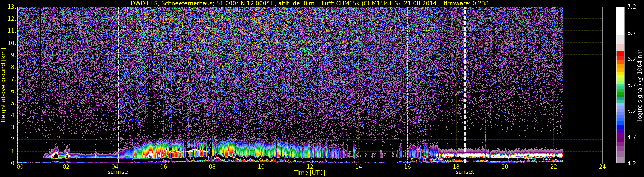Click the x-axis tick label '06'

[x=164, y=167]
